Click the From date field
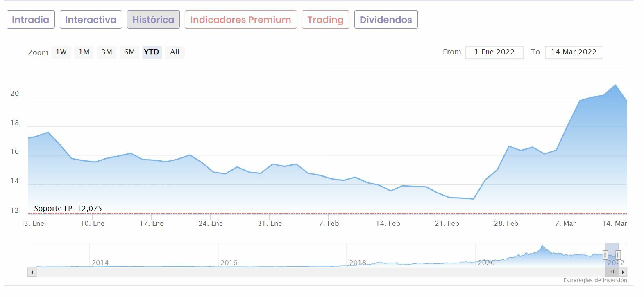 click(494, 52)
